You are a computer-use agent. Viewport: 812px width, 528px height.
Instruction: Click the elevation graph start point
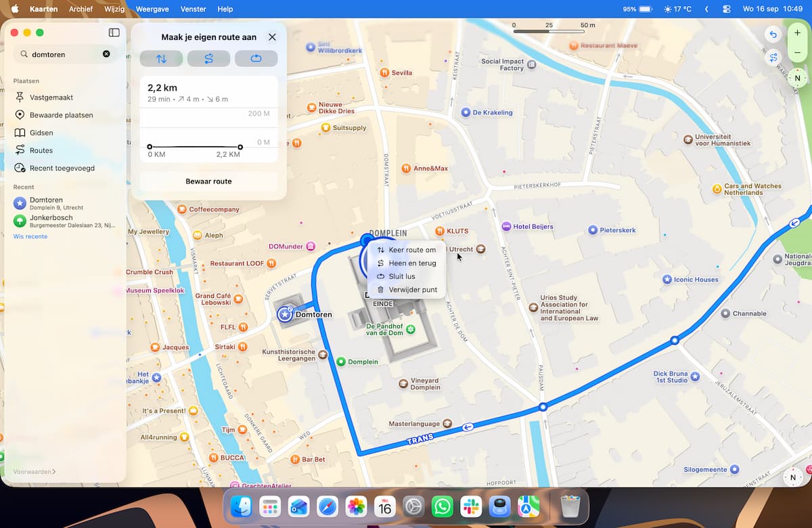click(x=150, y=147)
